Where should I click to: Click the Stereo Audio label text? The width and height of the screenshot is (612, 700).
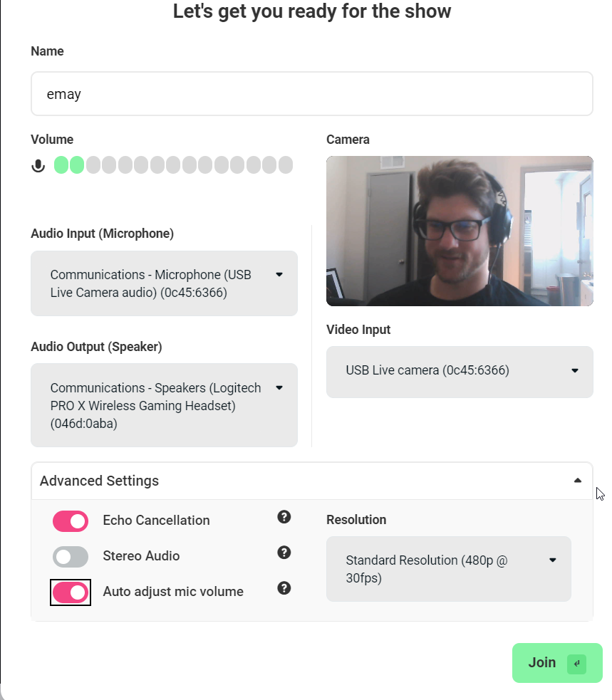click(x=141, y=556)
